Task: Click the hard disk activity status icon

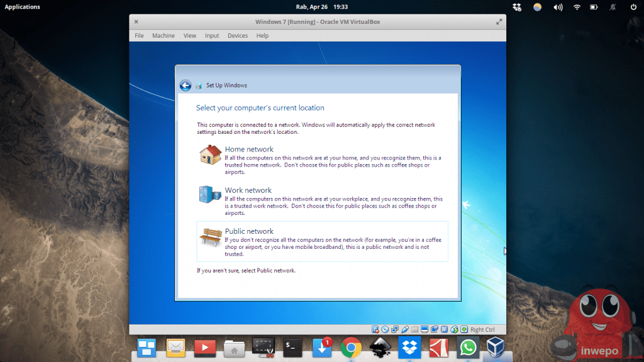Action: [x=375, y=329]
